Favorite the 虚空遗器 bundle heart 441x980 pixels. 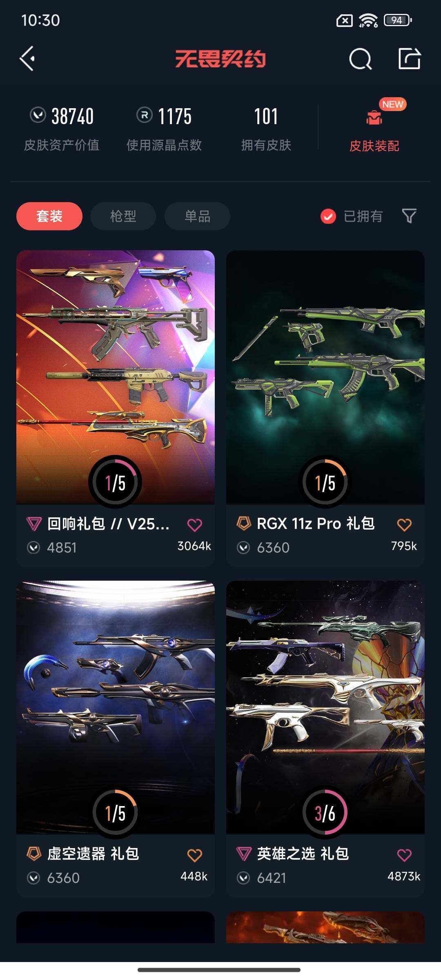click(194, 855)
